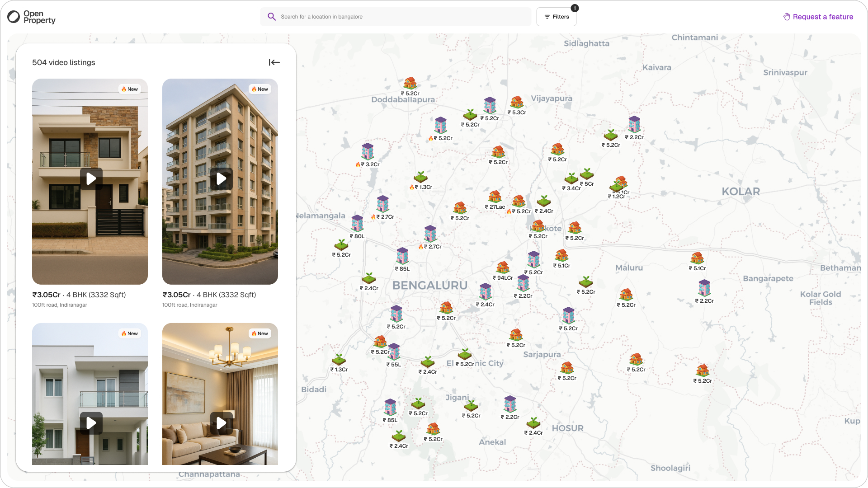The image size is (868, 488).
Task: Click the New badge on the apartment listing
Action: 260,89
